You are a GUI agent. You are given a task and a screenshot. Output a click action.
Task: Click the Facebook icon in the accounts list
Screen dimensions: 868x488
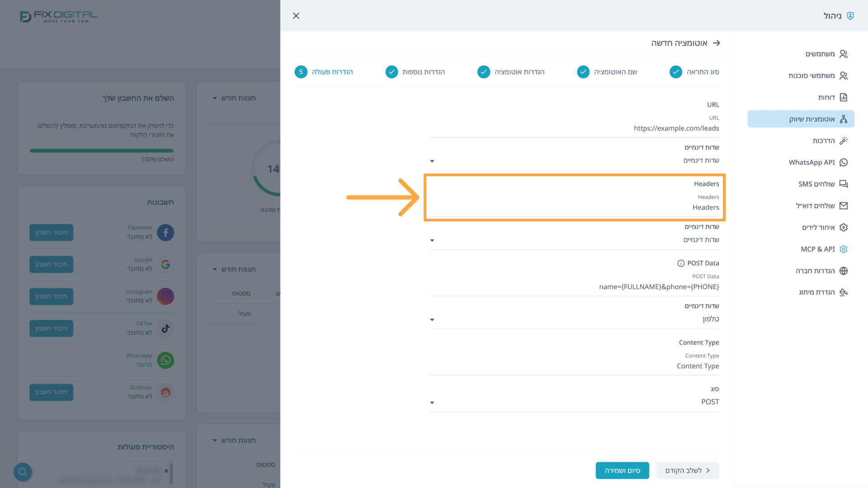(x=165, y=233)
